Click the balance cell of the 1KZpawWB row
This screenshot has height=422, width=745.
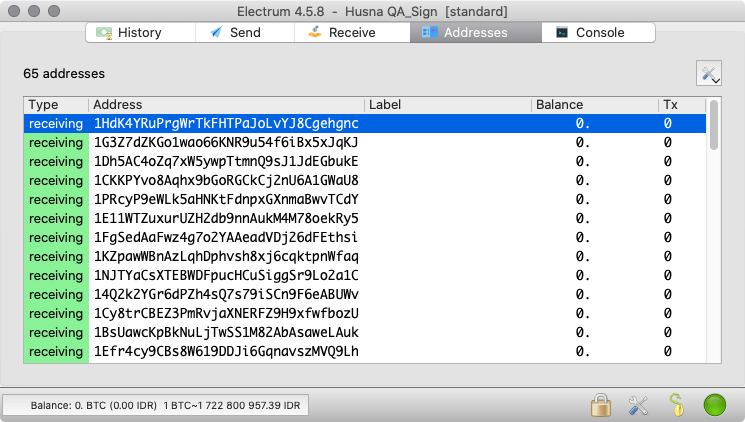tap(594, 257)
